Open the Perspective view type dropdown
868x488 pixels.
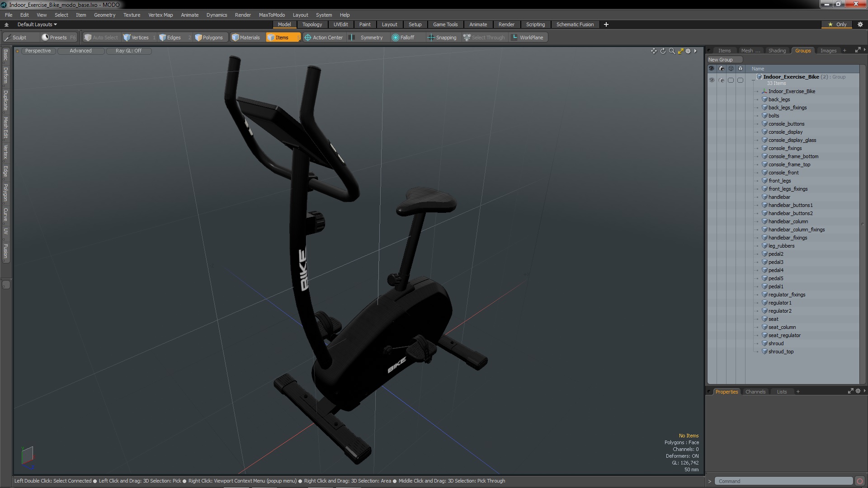pos(38,51)
